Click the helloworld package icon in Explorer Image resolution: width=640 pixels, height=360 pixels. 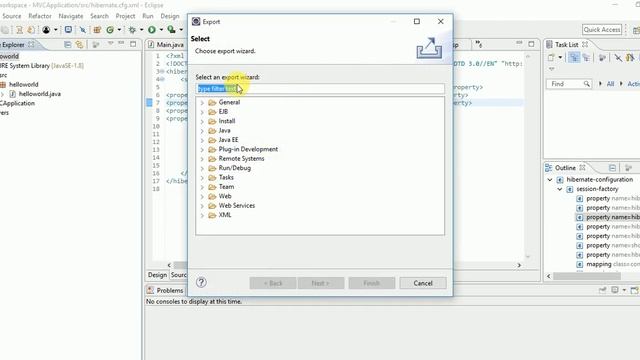click(x=3, y=84)
